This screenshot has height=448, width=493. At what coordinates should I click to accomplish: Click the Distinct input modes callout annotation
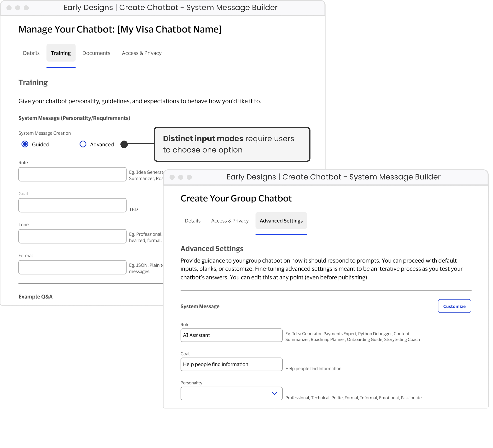point(232,144)
